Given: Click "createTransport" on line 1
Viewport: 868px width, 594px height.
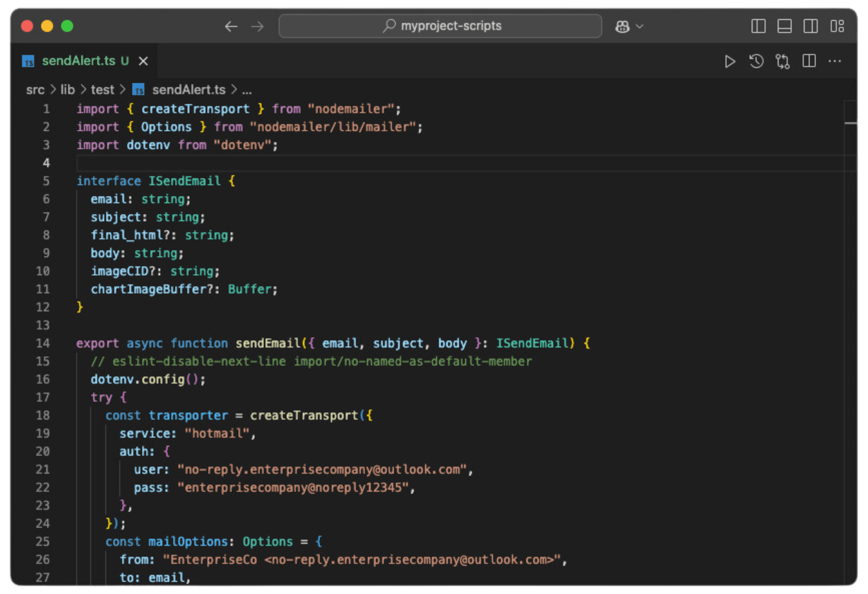Looking at the screenshot, I should [x=195, y=109].
